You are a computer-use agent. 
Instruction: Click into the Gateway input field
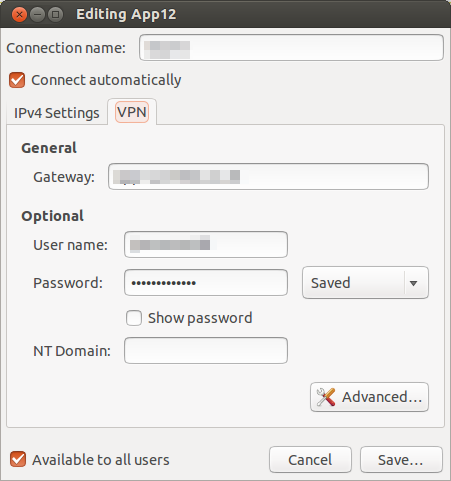pyautogui.click(x=268, y=177)
